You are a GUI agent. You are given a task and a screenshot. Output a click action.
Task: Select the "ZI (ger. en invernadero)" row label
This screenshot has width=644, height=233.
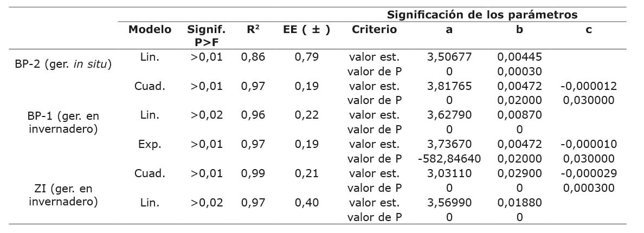(63, 195)
